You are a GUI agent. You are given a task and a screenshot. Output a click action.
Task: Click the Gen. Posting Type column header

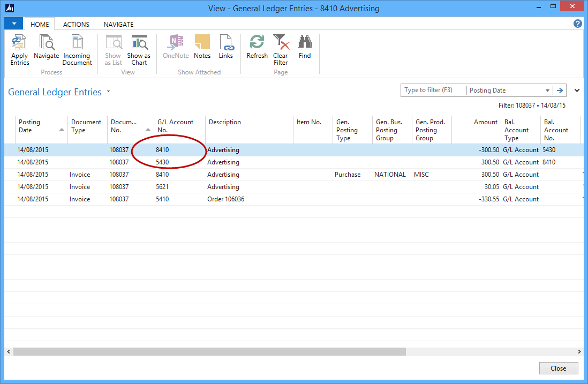point(352,130)
